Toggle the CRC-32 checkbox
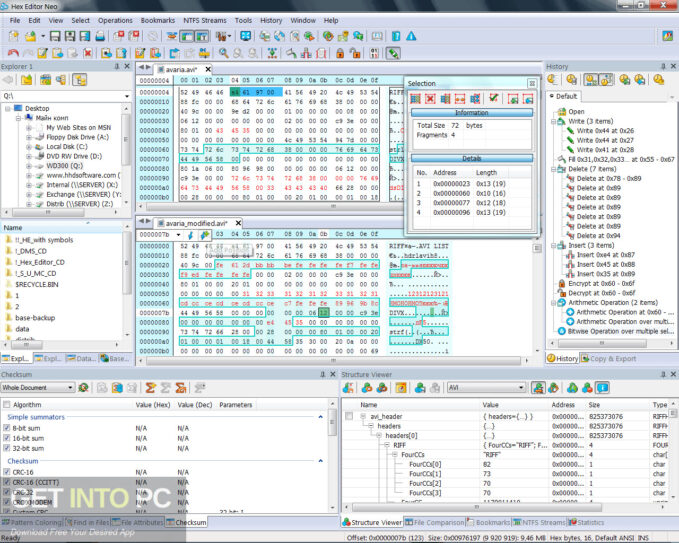Viewport: 679px width, 543px height. pyautogui.click(x=6, y=492)
